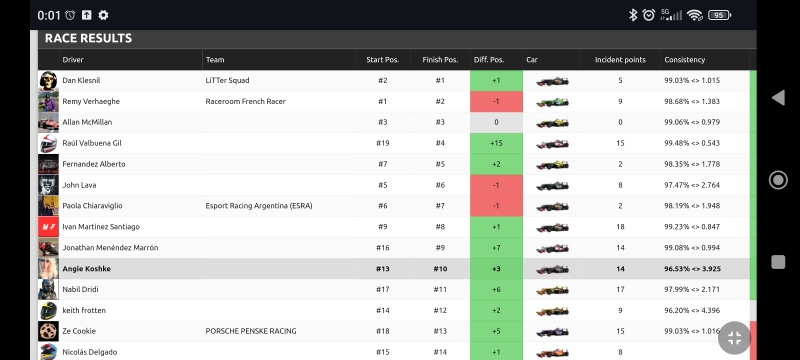Sort by Start Pos. column header
Viewport: 800px width, 360px height.
coord(383,60)
